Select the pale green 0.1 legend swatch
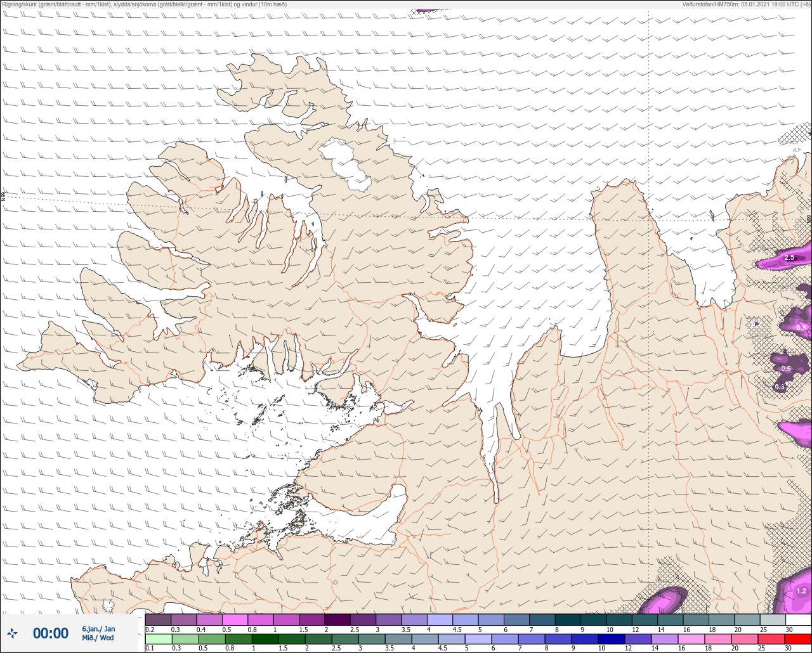Image resolution: width=812 pixels, height=653 pixels. click(159, 639)
